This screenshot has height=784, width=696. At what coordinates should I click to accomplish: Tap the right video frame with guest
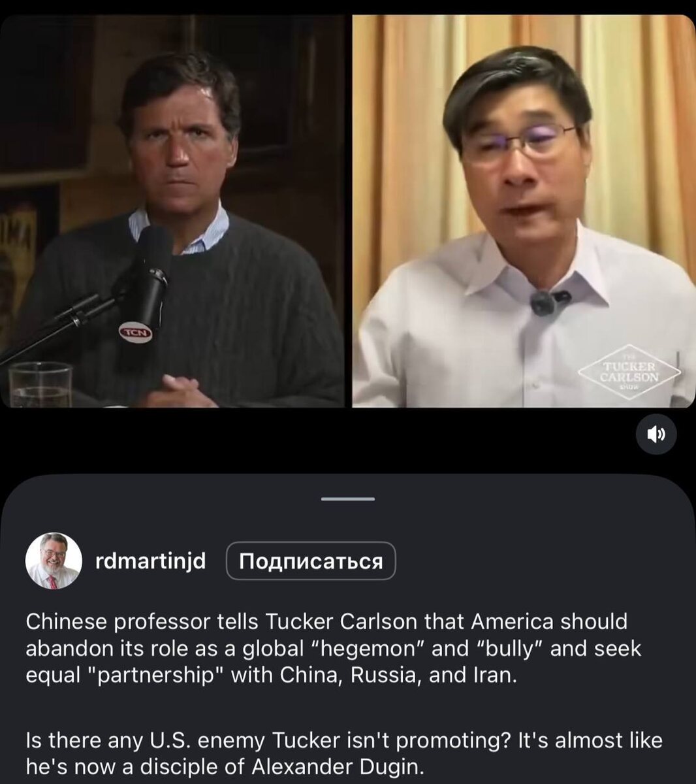(524, 211)
